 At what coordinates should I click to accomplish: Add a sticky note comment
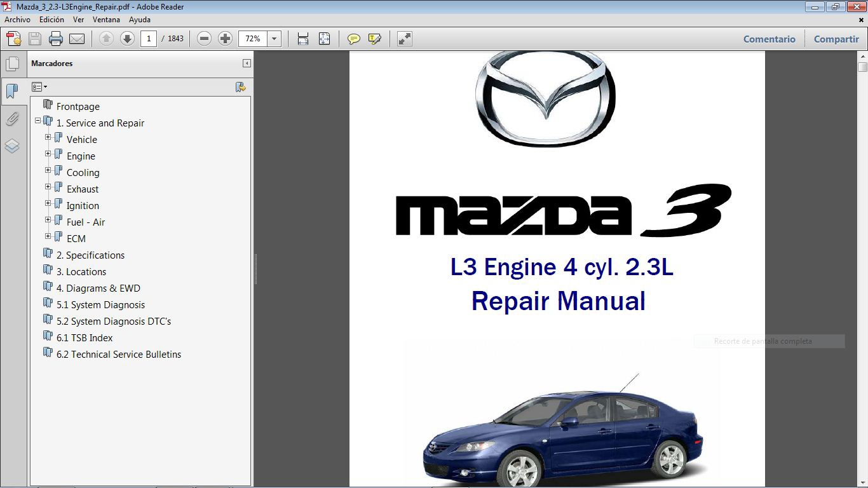click(x=353, y=39)
